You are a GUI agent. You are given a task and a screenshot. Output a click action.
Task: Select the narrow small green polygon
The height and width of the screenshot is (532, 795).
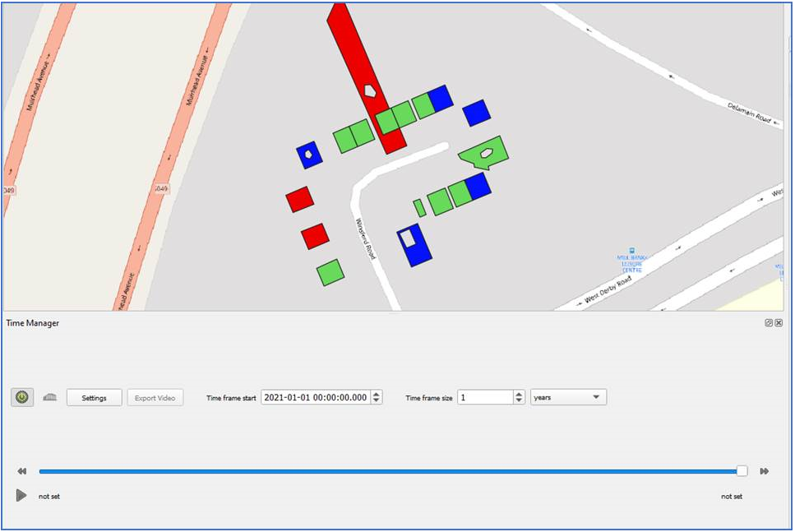(419, 208)
